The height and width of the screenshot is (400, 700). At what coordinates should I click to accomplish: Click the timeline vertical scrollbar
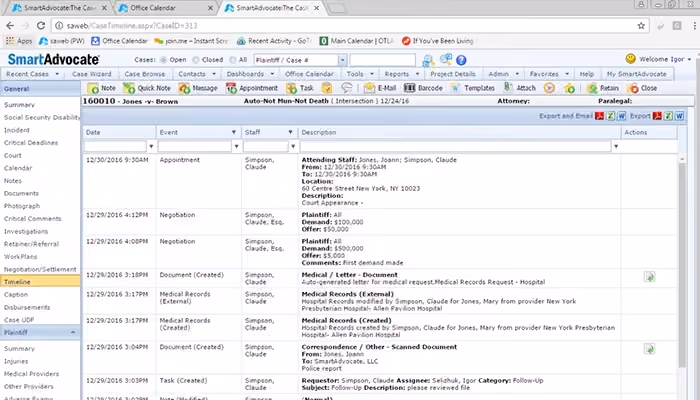(x=682, y=263)
